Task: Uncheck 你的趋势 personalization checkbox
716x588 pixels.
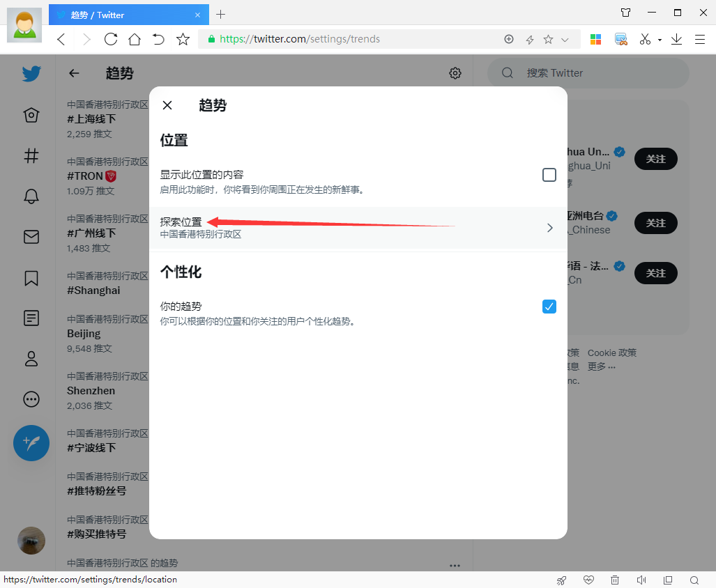Action: [549, 307]
